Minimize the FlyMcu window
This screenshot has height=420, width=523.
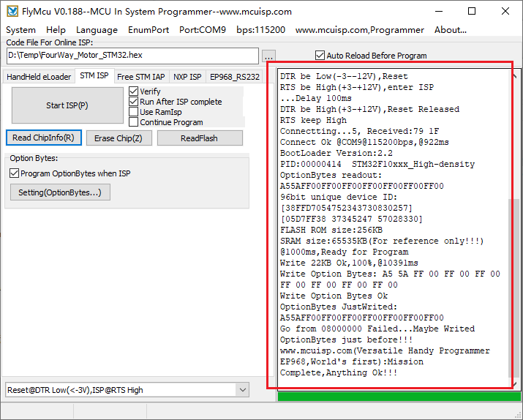(x=439, y=12)
